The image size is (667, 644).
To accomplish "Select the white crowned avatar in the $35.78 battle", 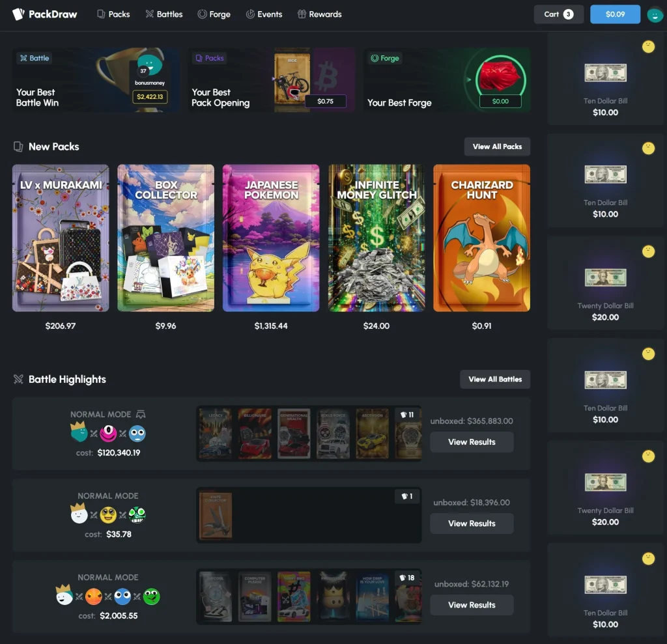I will click(x=79, y=513).
